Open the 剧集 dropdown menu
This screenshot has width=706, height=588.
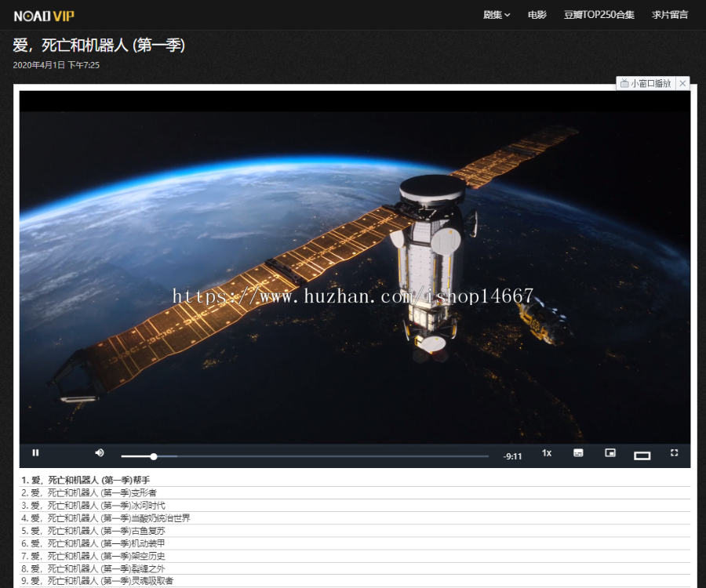click(x=497, y=15)
